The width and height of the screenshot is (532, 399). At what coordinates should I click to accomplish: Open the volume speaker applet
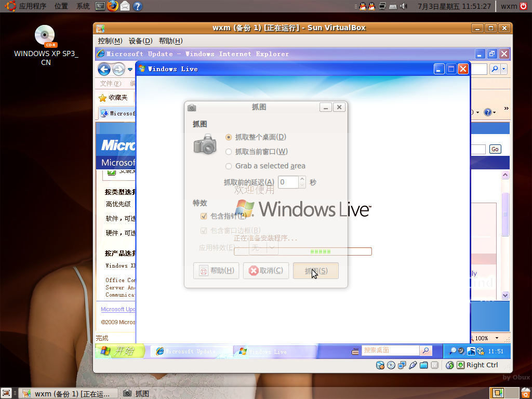pos(403,6)
